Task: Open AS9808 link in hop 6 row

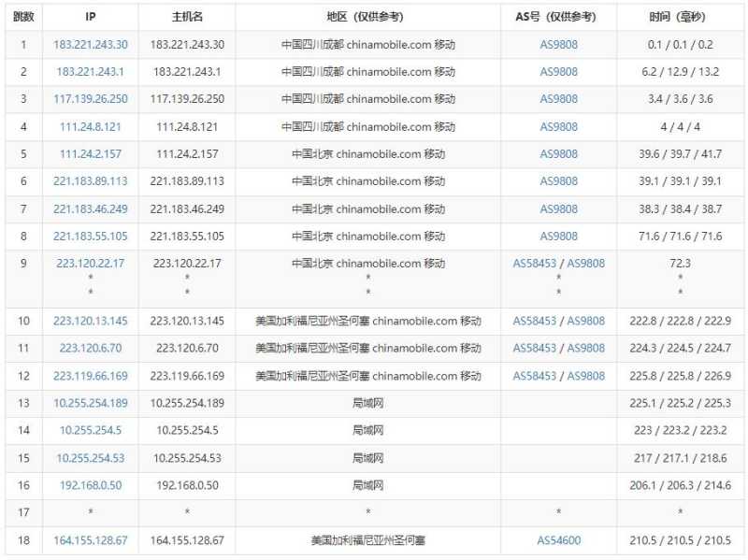Action: pyautogui.click(x=558, y=181)
